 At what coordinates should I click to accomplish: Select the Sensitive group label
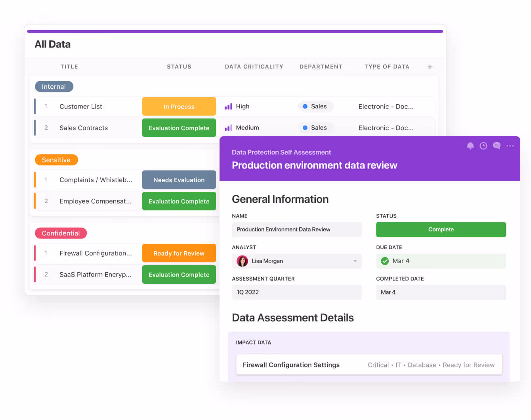tap(56, 160)
